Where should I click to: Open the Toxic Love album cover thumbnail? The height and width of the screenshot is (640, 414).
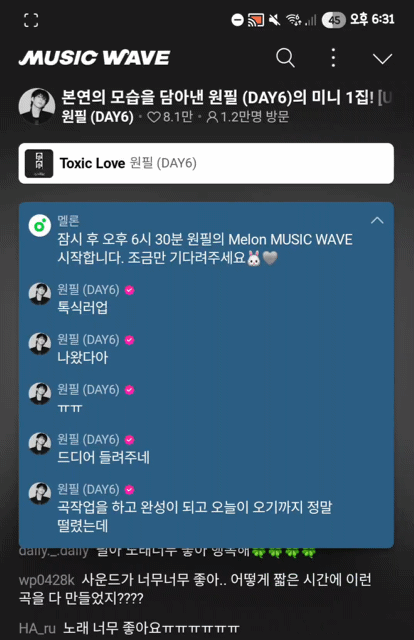(x=39, y=163)
